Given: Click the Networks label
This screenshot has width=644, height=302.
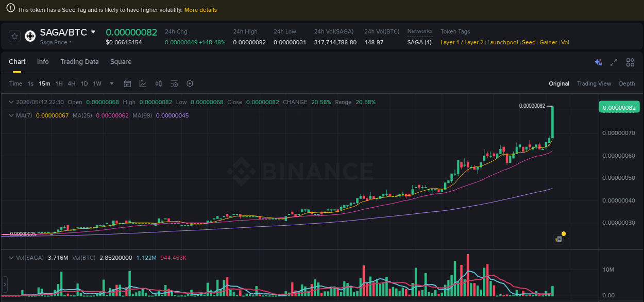Looking at the screenshot, I should 420,31.
